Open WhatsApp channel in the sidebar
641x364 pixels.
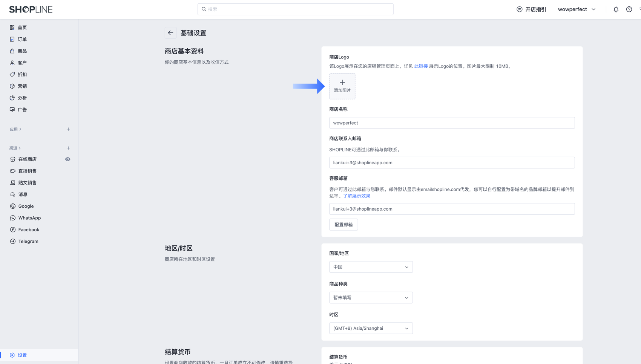pyautogui.click(x=29, y=218)
